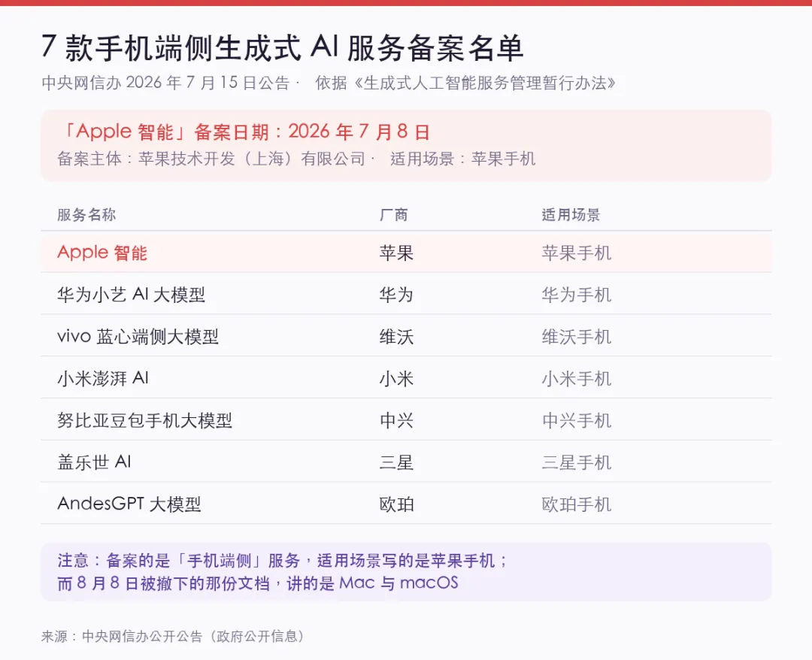Select the '中兴' vendor cell
This screenshot has width=812, height=660.
[396, 420]
